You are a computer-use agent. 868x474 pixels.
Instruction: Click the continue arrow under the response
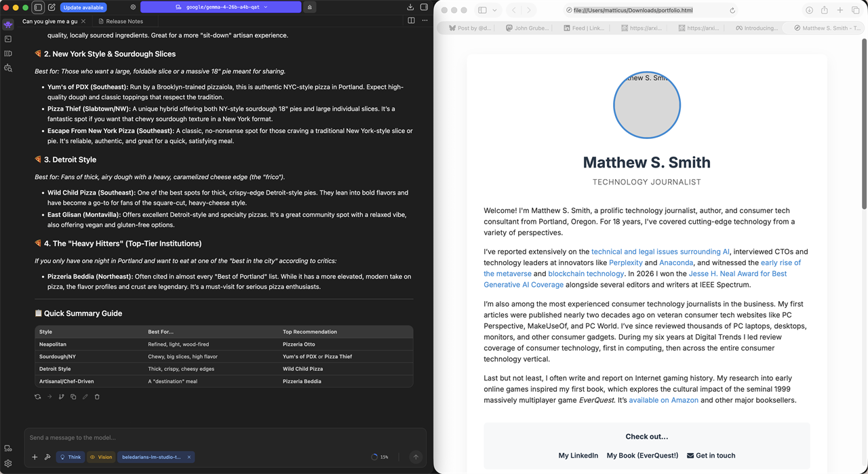coord(50,397)
